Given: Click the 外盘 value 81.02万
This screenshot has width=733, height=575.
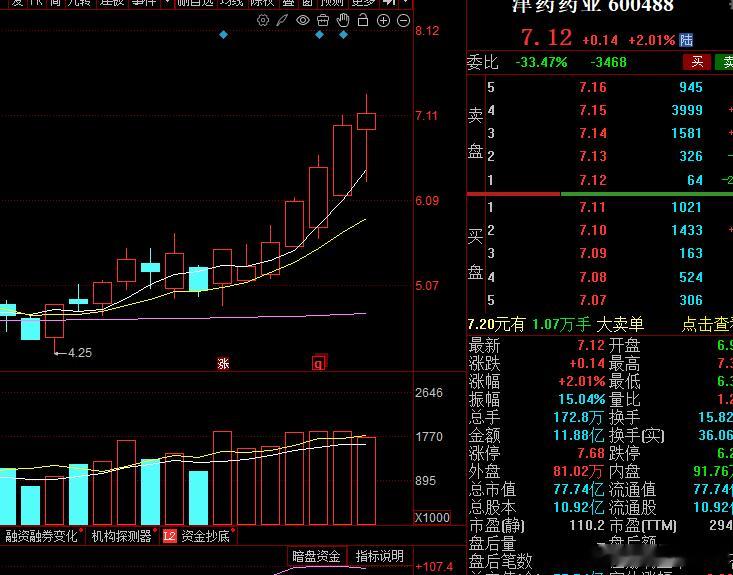Looking at the screenshot, I should pos(578,471).
